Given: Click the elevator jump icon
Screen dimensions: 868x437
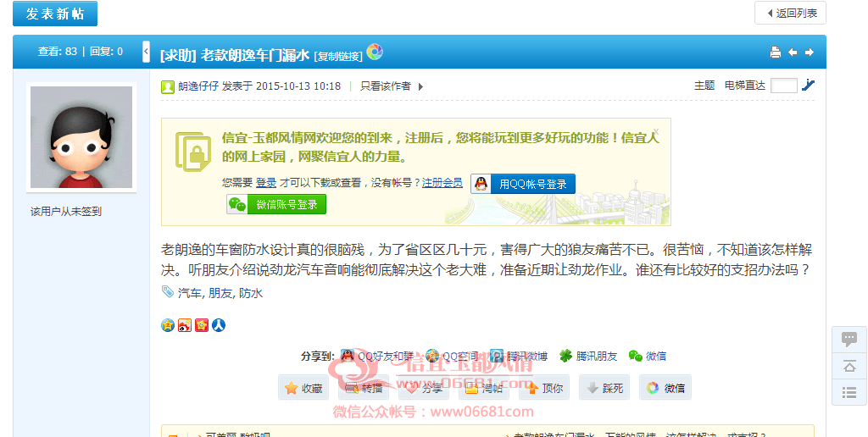Looking at the screenshot, I should click(x=808, y=86).
